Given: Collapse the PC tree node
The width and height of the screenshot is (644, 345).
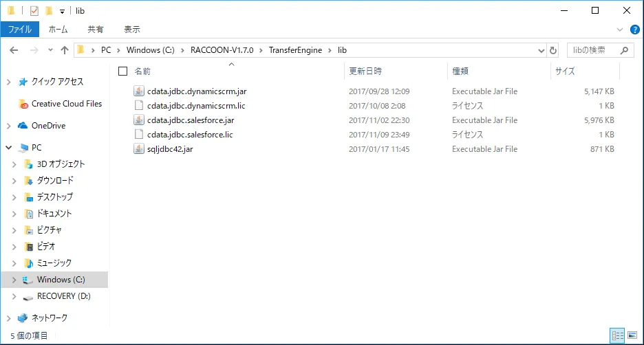Looking at the screenshot, I should click(8, 148).
